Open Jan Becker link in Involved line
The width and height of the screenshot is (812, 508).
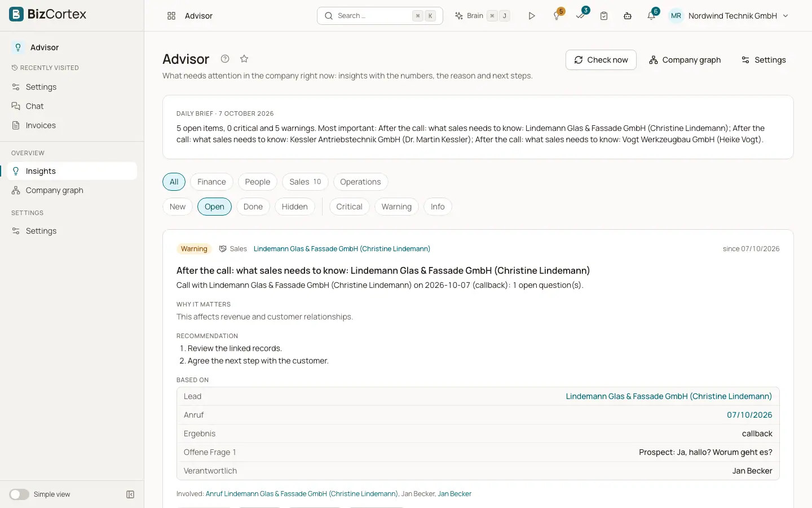tap(454, 494)
